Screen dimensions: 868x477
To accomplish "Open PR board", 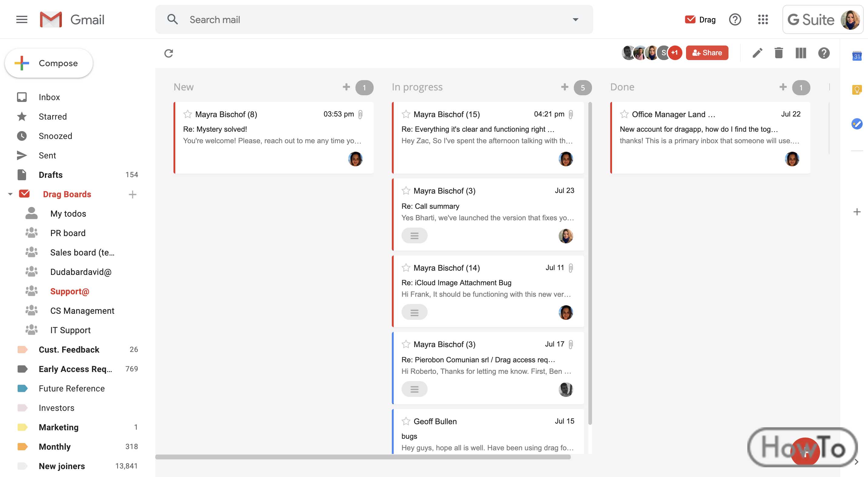I will click(x=68, y=233).
